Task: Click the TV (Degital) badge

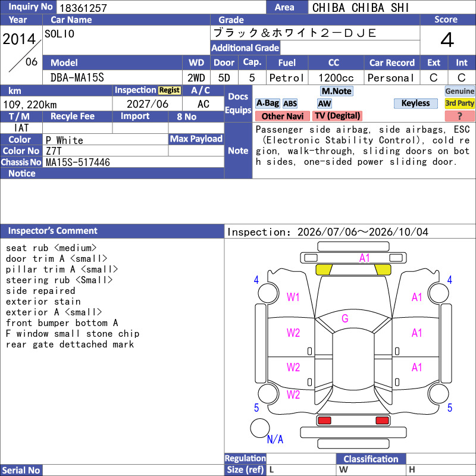Action: (337, 115)
